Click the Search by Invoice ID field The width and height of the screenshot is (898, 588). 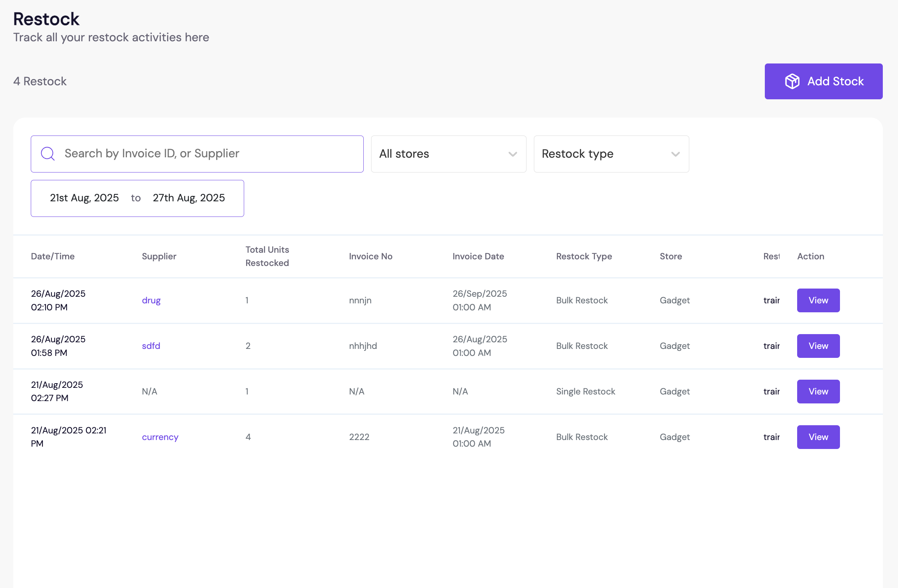(210, 154)
